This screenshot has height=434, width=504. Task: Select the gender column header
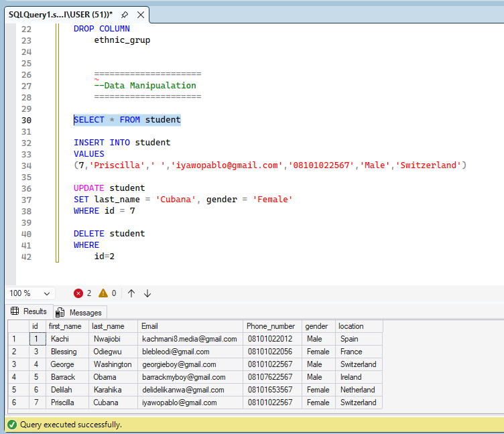(318, 326)
